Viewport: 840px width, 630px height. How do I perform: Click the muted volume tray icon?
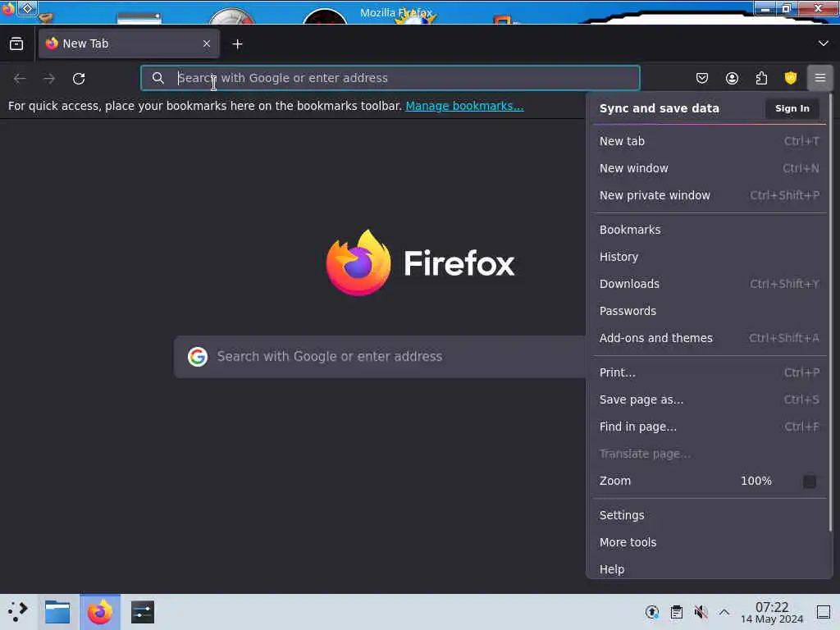701,612
